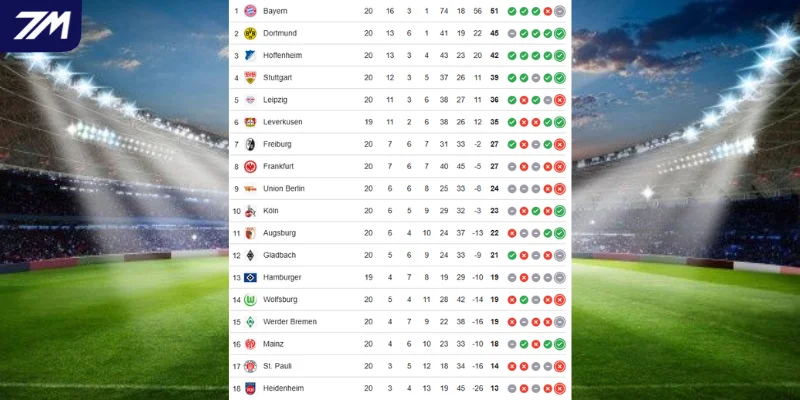Viewport: 800px width, 400px height.
Task: Click Köln's most recent green win icon
Action: click(560, 211)
